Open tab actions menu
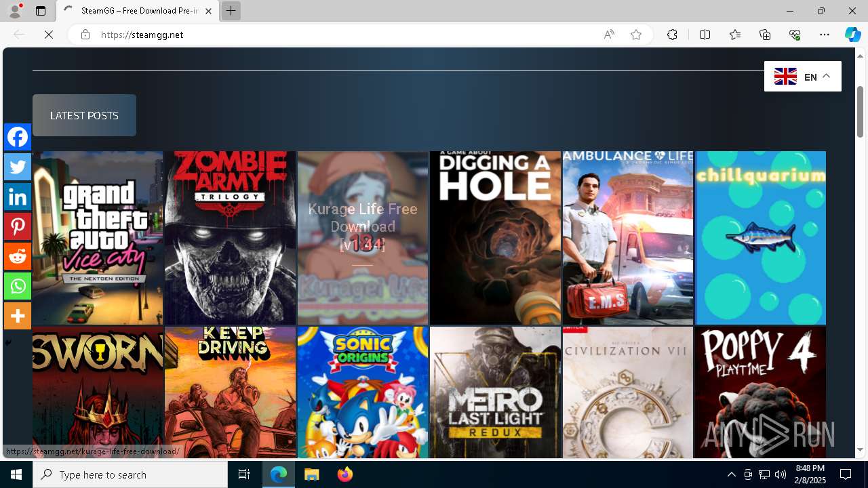Image resolution: width=868 pixels, height=488 pixels. [x=41, y=11]
